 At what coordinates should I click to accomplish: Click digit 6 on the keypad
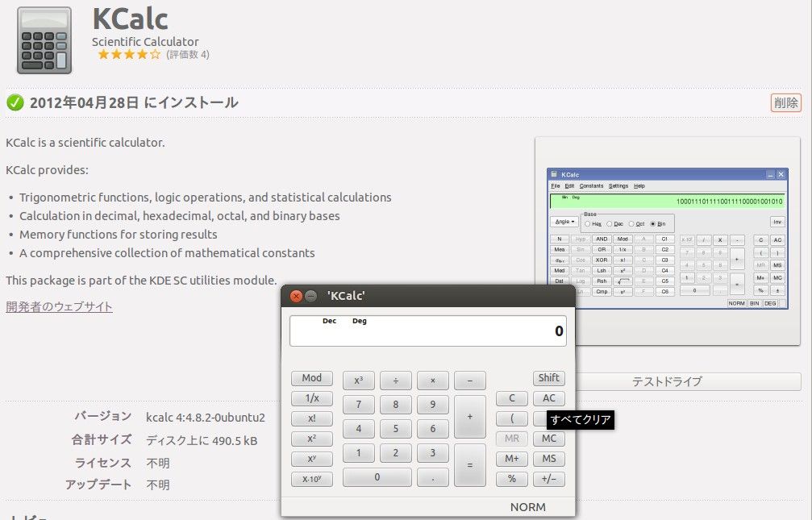click(x=433, y=429)
